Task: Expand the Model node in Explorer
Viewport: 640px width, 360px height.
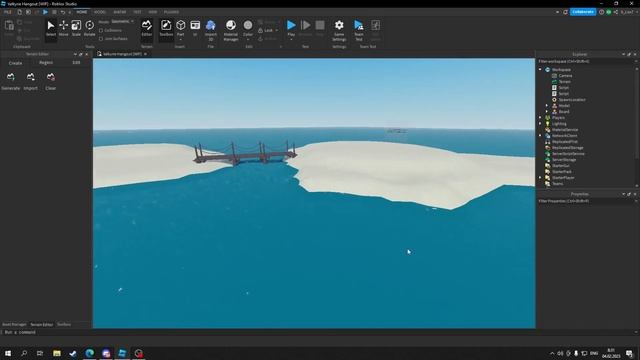Action: click(547, 106)
